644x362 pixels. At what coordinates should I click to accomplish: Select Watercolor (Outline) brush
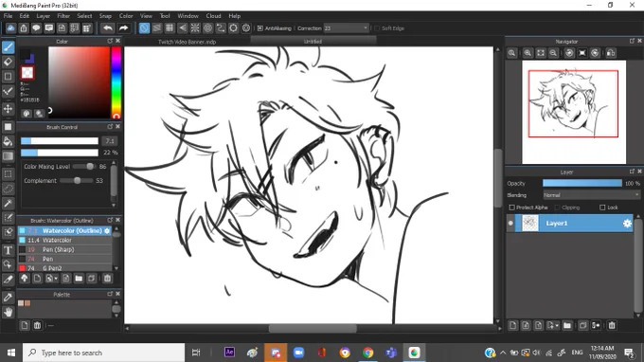64,231
